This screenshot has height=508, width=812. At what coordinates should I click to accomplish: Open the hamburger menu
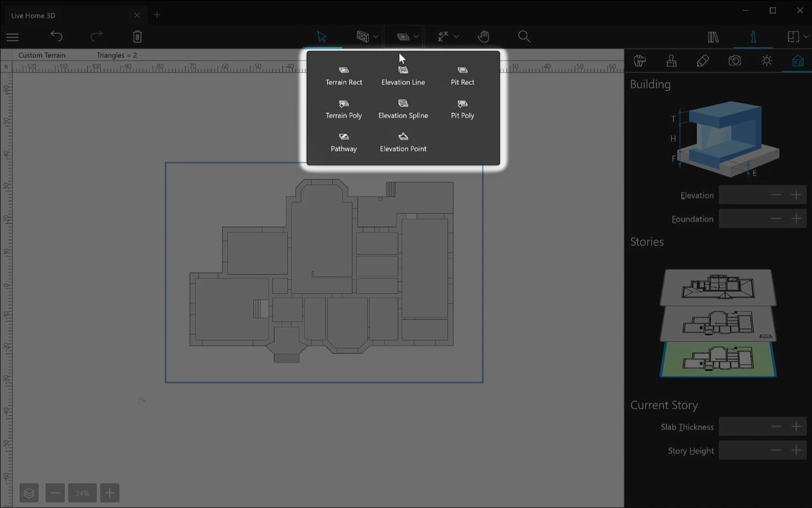tap(12, 37)
